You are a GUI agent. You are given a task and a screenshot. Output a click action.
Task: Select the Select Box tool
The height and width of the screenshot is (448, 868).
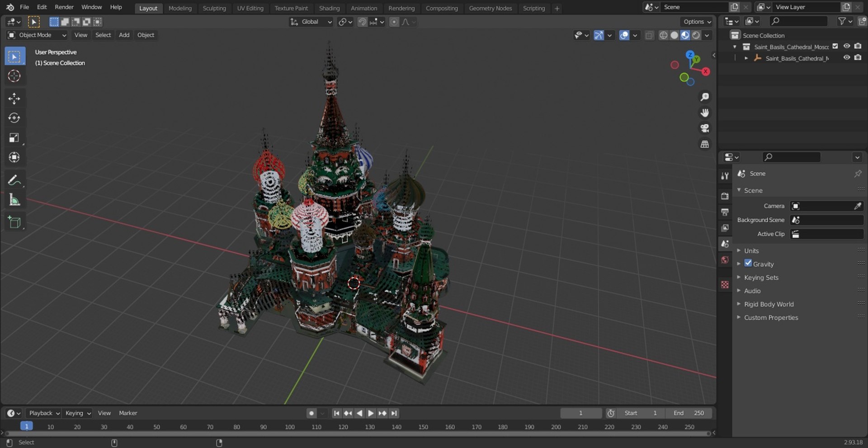[x=14, y=57]
